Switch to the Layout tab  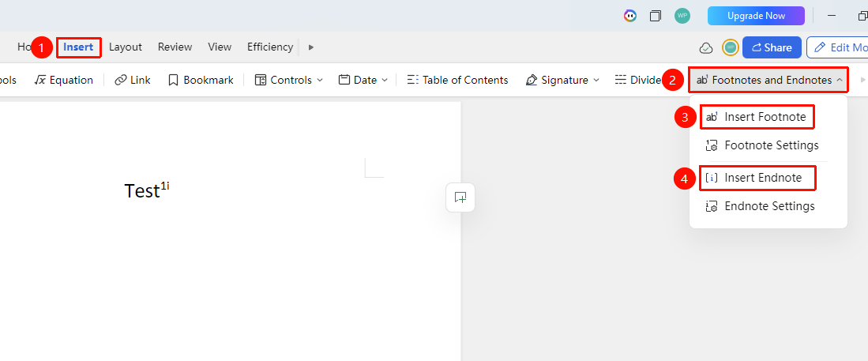click(125, 47)
